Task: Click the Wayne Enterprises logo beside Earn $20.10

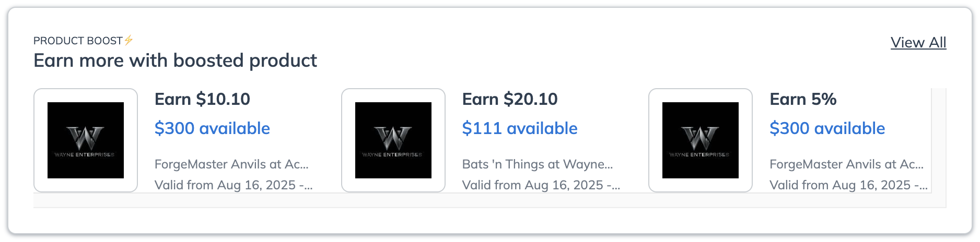Action: pyautogui.click(x=393, y=140)
